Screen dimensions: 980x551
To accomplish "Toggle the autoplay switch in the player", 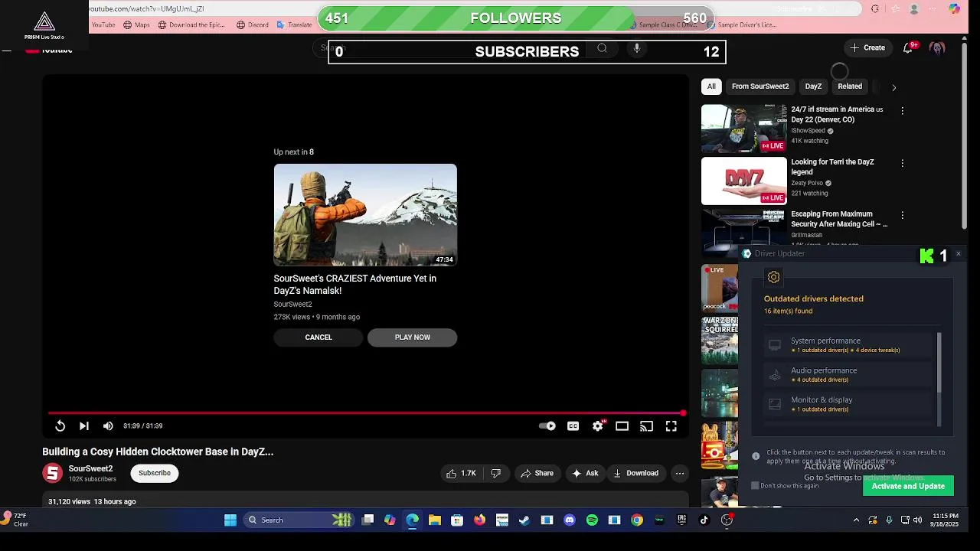I will tap(547, 426).
